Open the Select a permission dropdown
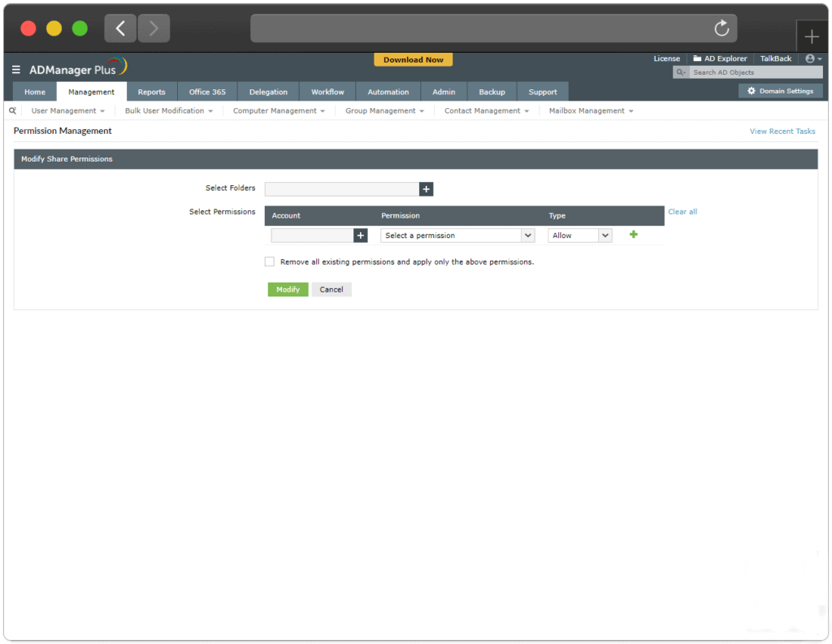Screen dimensions: 832x644 [457, 236]
